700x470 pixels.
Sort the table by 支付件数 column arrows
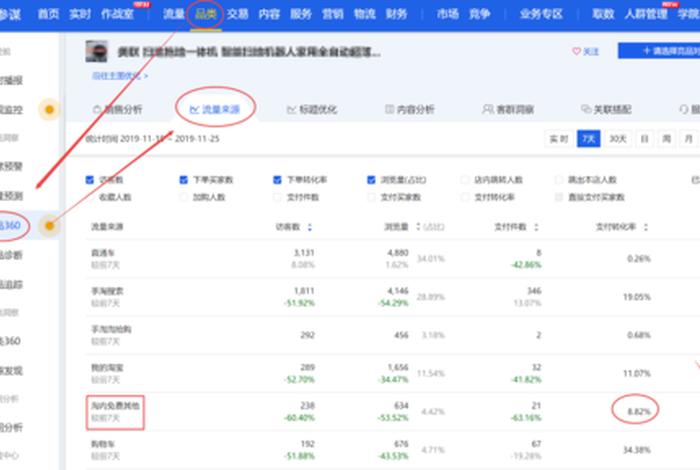[536, 227]
